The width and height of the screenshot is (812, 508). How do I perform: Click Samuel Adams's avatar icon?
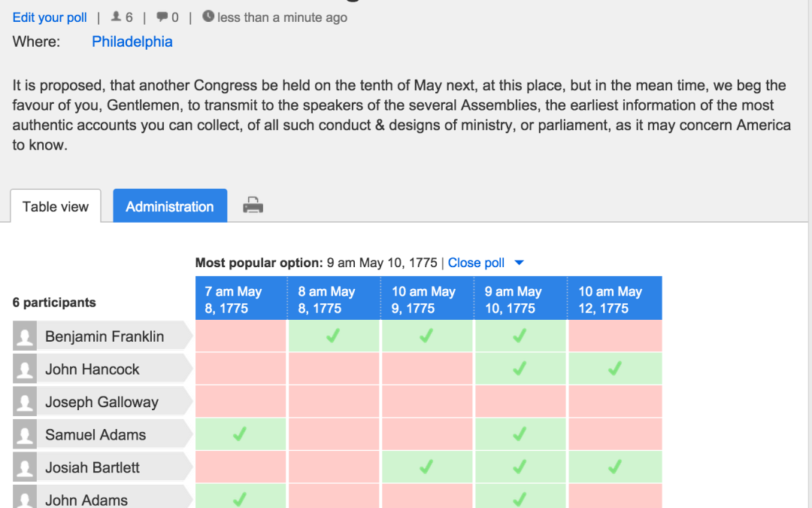click(x=25, y=434)
